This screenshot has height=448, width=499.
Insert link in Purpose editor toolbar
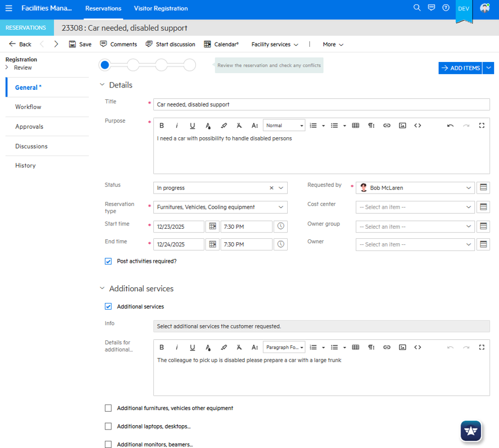click(x=386, y=126)
